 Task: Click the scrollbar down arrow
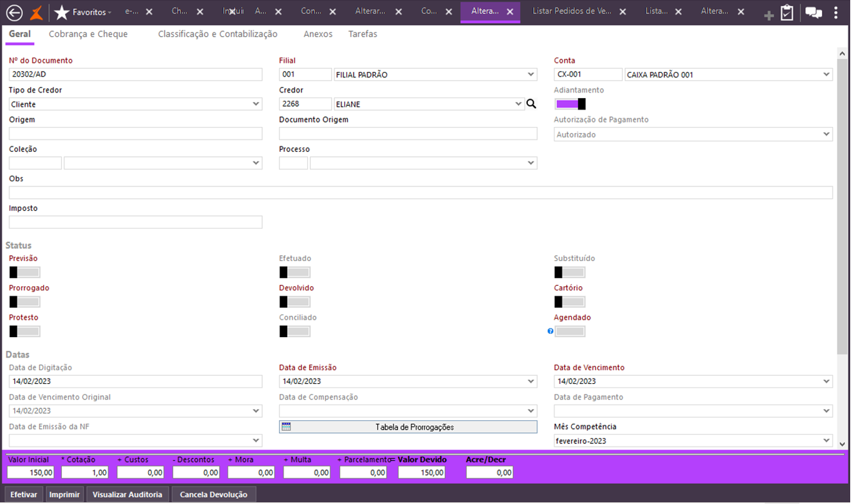pos(843,443)
